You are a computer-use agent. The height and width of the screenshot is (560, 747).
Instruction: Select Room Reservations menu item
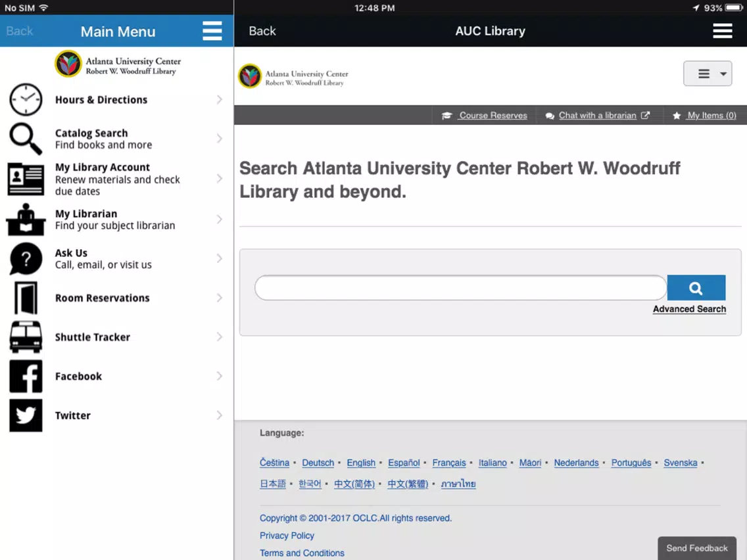[x=117, y=298]
